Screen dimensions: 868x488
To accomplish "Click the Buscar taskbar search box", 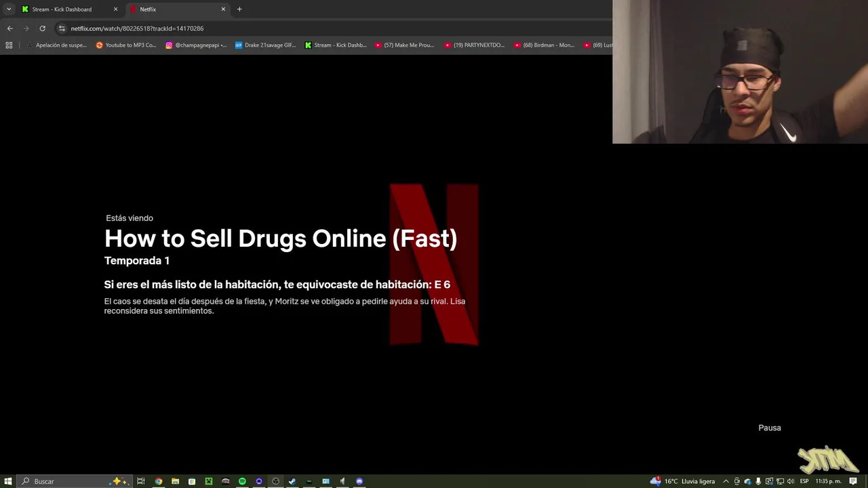I will (73, 481).
